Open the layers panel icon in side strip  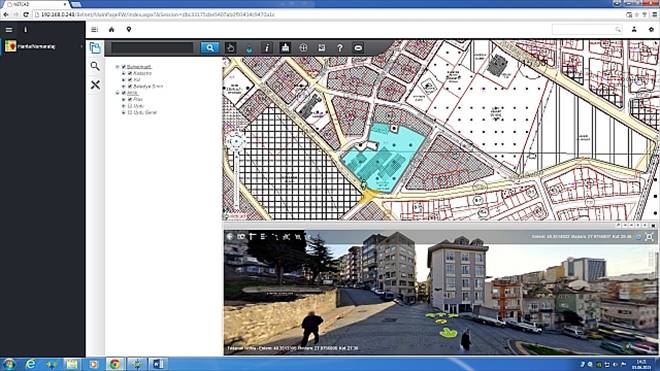[x=95, y=48]
